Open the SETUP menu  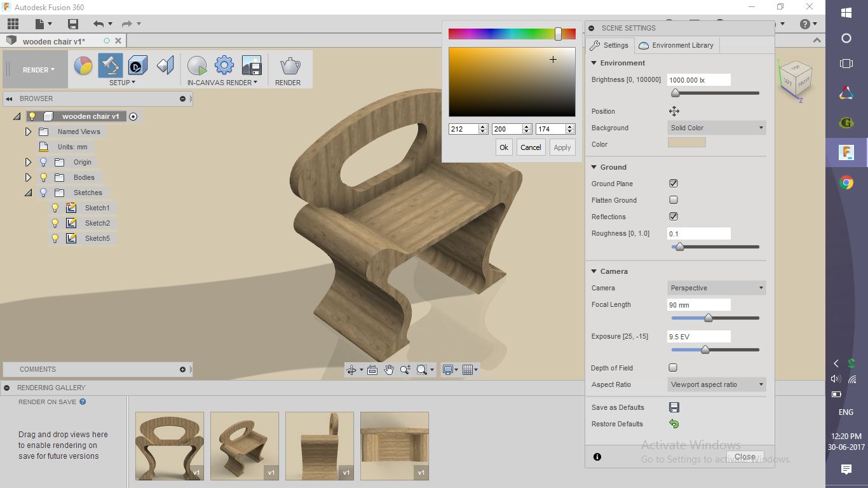tap(122, 83)
